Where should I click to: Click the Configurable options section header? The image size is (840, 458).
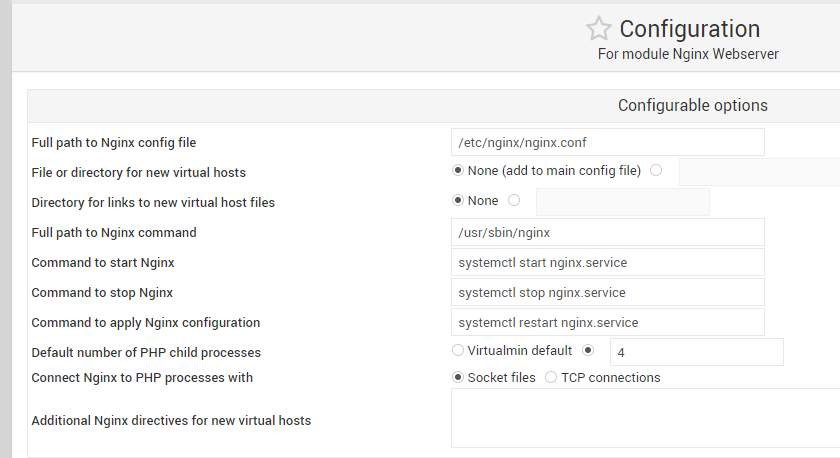click(x=692, y=106)
